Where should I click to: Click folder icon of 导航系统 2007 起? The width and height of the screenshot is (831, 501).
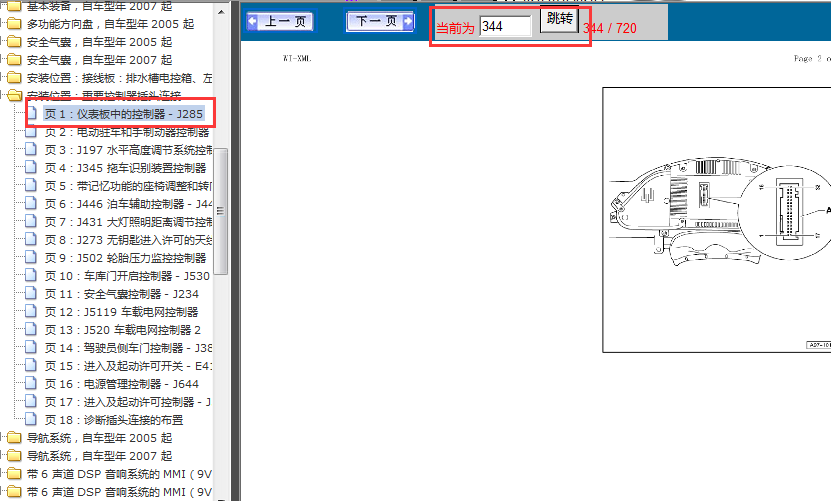coord(14,456)
